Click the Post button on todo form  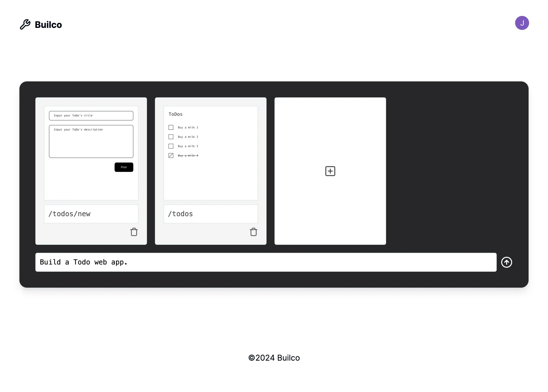pos(124,167)
